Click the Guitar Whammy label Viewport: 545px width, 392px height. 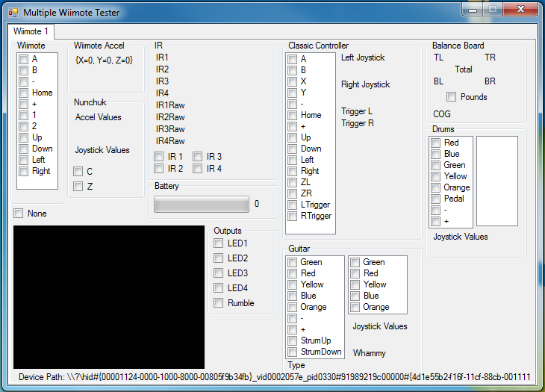369,353
